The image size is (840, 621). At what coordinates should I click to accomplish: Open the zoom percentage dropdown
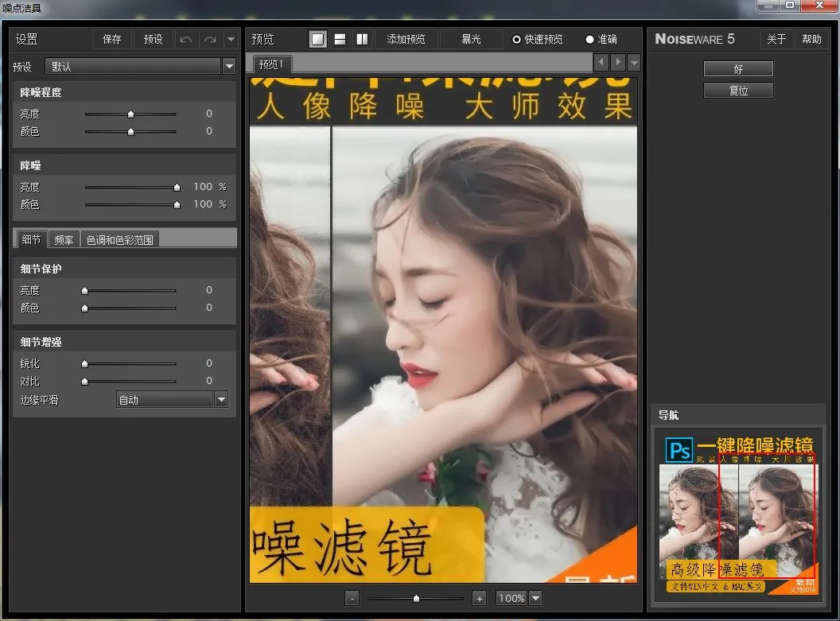pos(535,598)
